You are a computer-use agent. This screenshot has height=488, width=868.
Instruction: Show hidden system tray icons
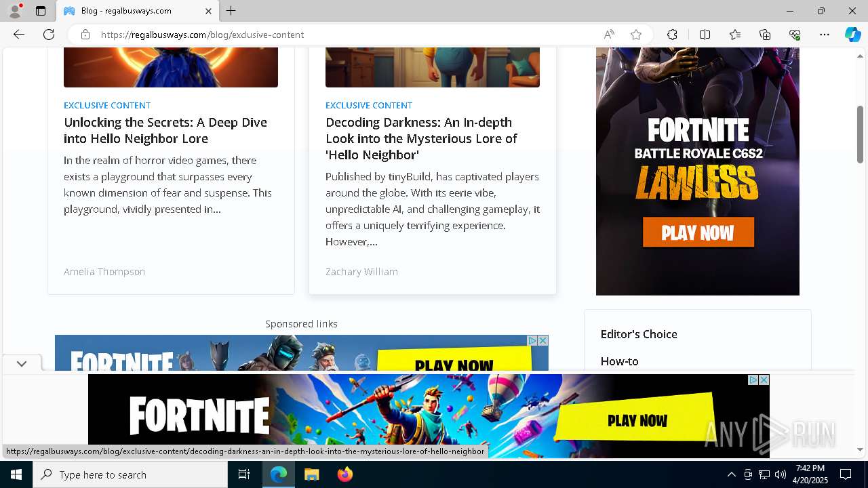click(731, 474)
